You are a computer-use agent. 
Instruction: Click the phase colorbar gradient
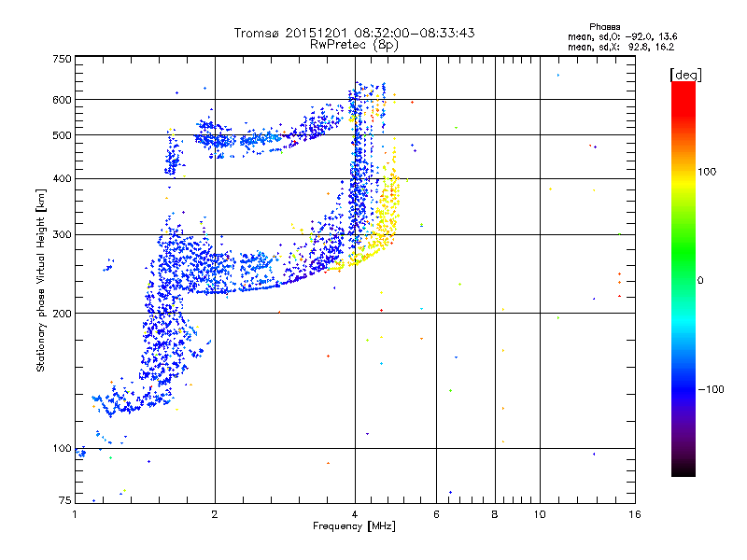[x=684, y=278]
